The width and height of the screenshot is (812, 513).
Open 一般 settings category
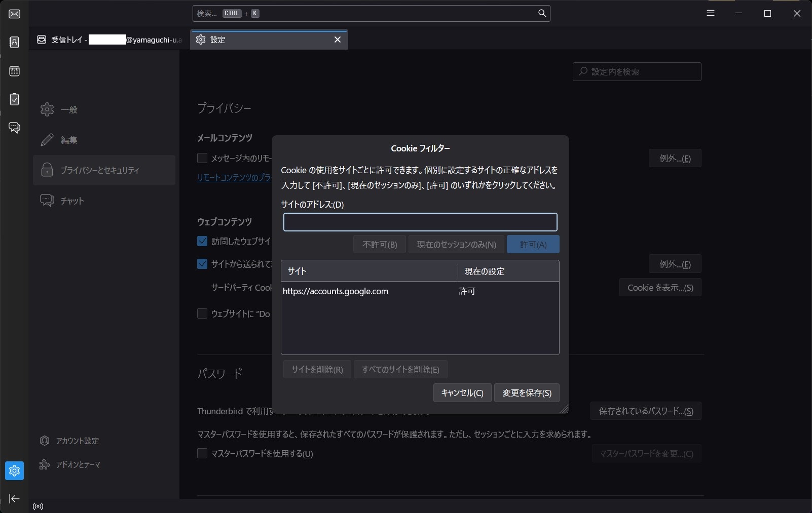tap(104, 109)
